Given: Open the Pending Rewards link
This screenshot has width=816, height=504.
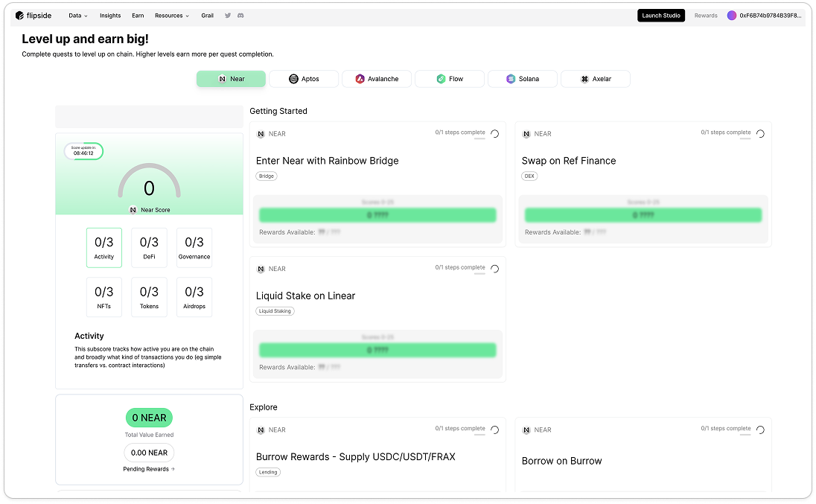Looking at the screenshot, I should point(149,469).
